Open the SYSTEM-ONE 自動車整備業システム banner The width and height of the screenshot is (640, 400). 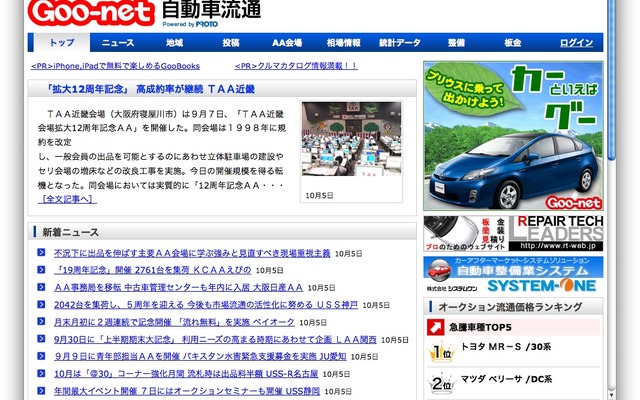(x=513, y=274)
